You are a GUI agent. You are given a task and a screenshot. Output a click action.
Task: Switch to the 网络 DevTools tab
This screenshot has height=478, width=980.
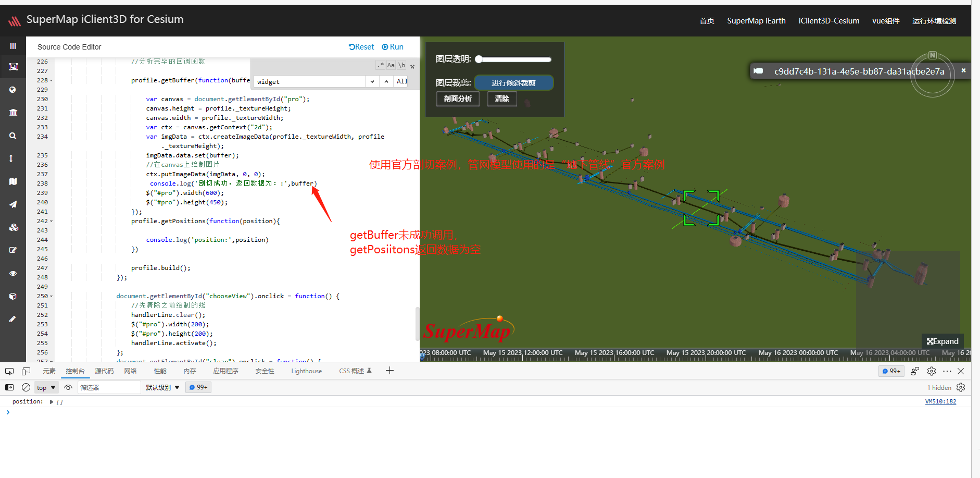[130, 371]
